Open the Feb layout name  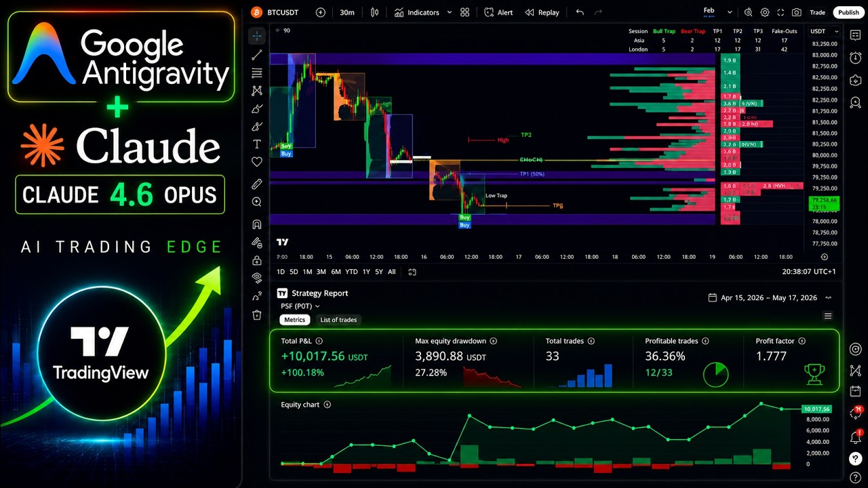pos(709,11)
